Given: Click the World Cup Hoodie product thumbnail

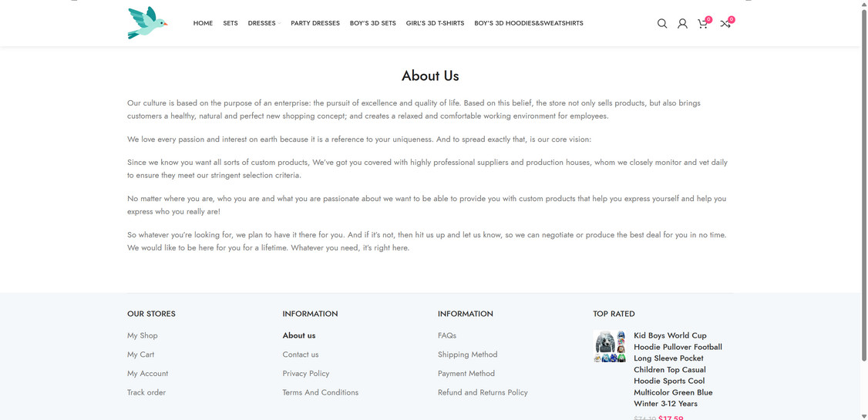Looking at the screenshot, I should pos(610,346).
